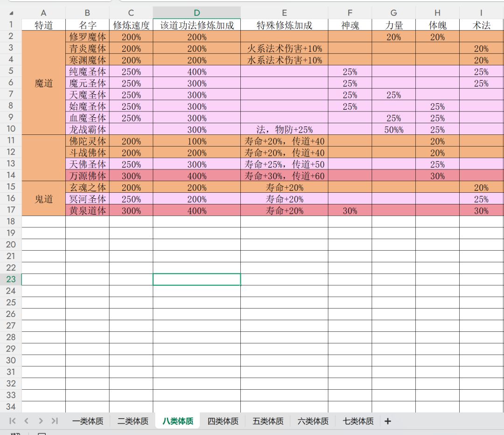504x435 pixels.
Task: Click 100% cell in 佛陀灵体 row
Action: click(197, 141)
